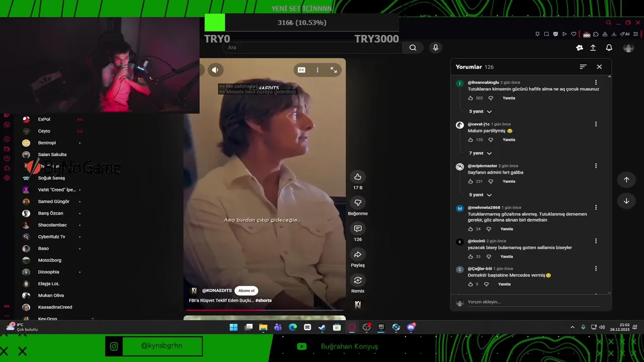Open options menu for scipiomaster comment

tap(596, 166)
